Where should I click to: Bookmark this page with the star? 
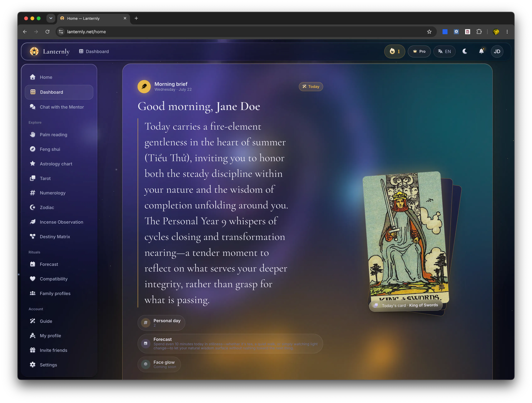click(x=429, y=32)
